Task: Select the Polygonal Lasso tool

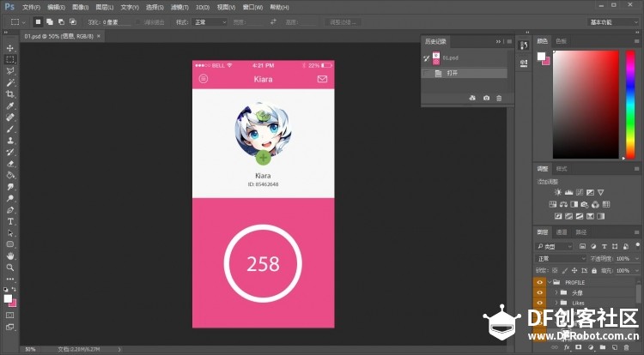Action: (10, 71)
